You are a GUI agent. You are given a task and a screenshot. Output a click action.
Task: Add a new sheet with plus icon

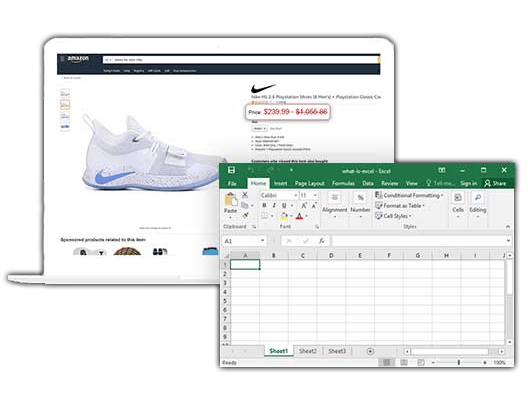370,351
